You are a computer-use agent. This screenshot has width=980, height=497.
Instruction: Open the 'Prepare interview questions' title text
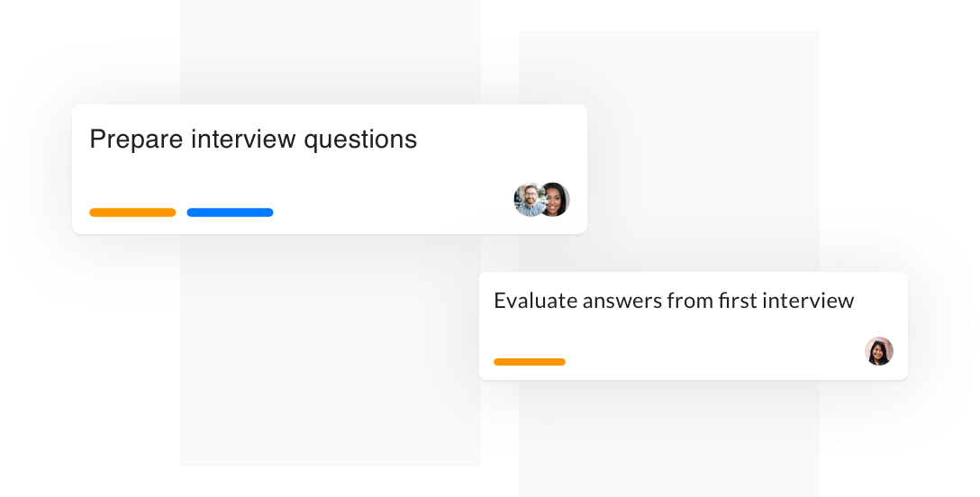pyautogui.click(x=253, y=140)
